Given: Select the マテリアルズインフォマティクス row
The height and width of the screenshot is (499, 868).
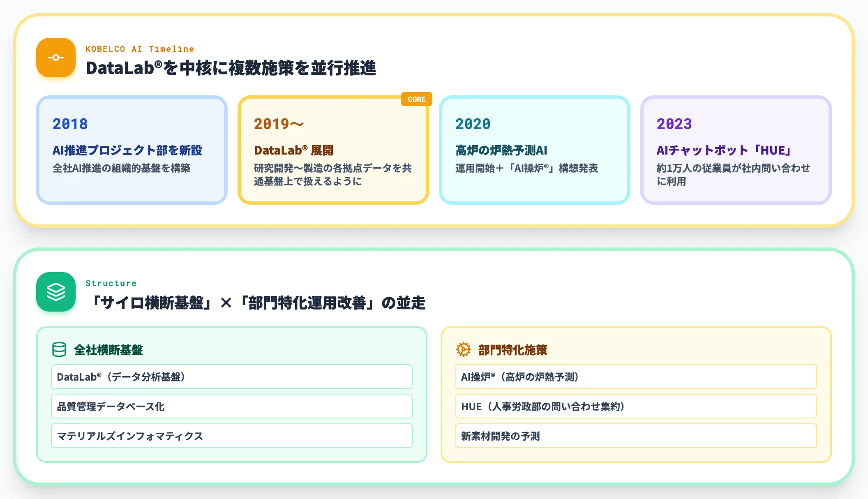Looking at the screenshot, I should point(232,436).
